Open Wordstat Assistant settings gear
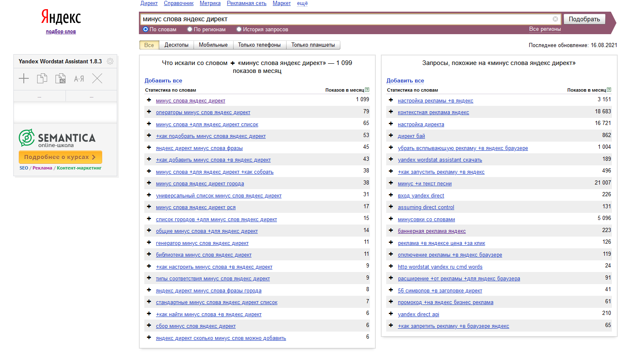Viewport: 644px width, 352px height. coord(110,61)
